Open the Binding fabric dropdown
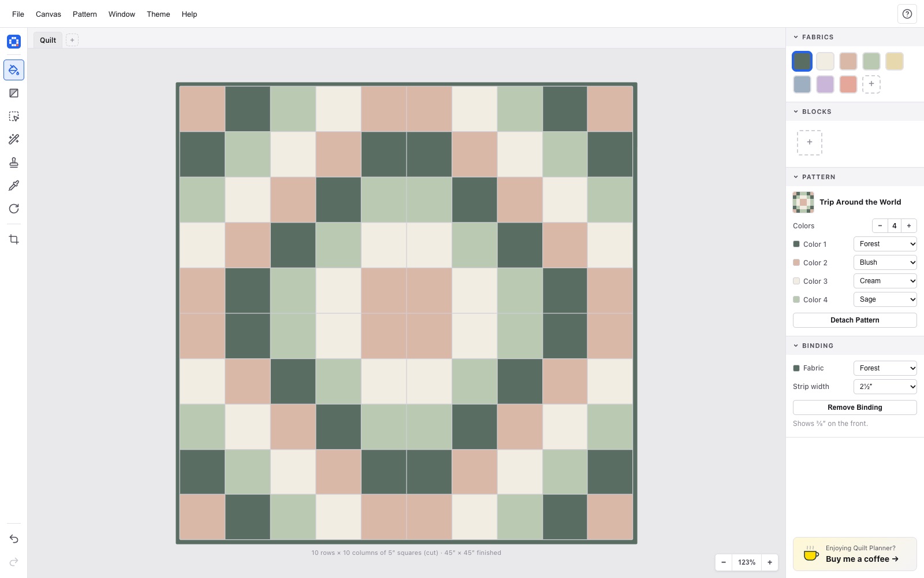The height and width of the screenshot is (578, 924). pos(885,368)
